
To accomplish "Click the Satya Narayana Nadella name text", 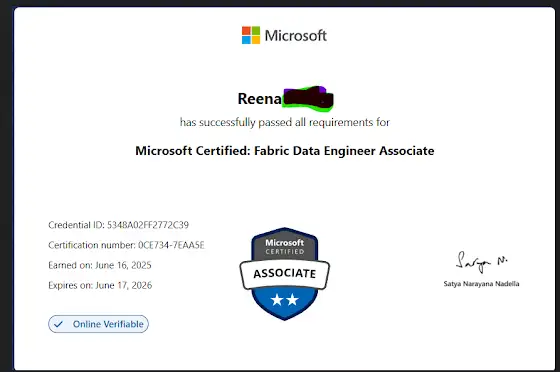I will [x=481, y=284].
